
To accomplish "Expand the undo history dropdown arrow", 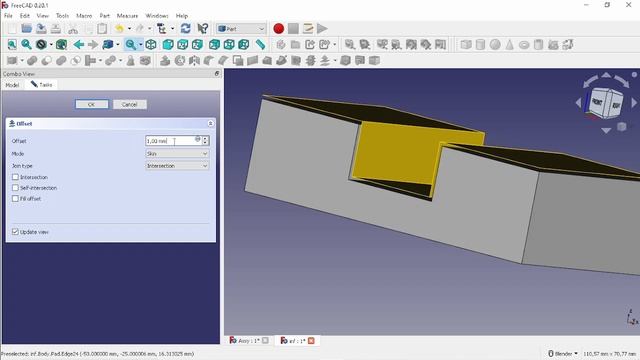I will [129, 29].
